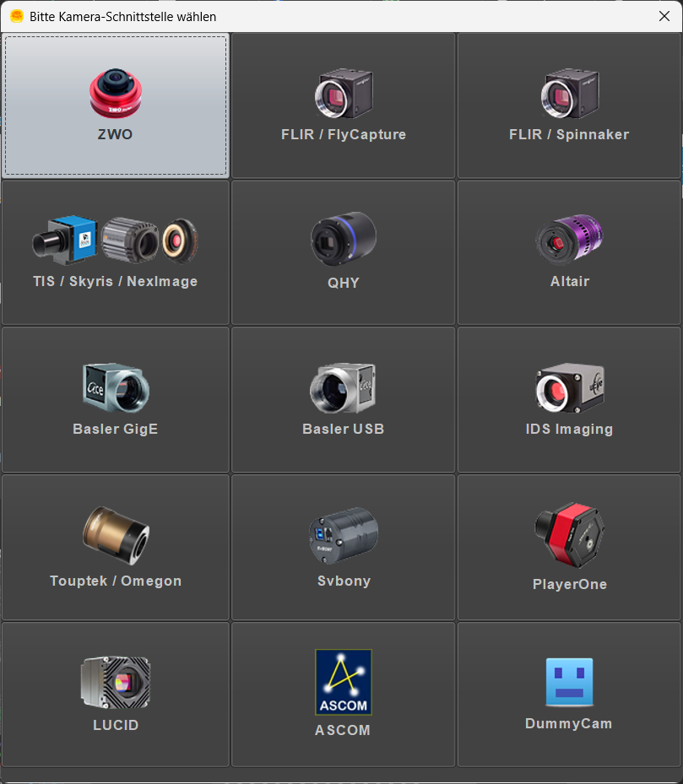This screenshot has height=784, width=683.
Task: Choose the red PlayerOne camera tile
Action: (569, 548)
